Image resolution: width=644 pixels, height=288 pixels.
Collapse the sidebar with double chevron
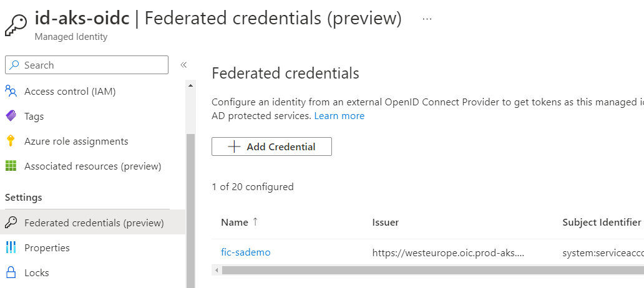point(183,65)
